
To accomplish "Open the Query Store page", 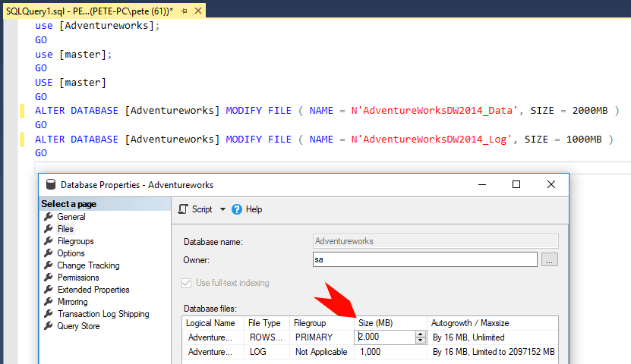I will (78, 326).
